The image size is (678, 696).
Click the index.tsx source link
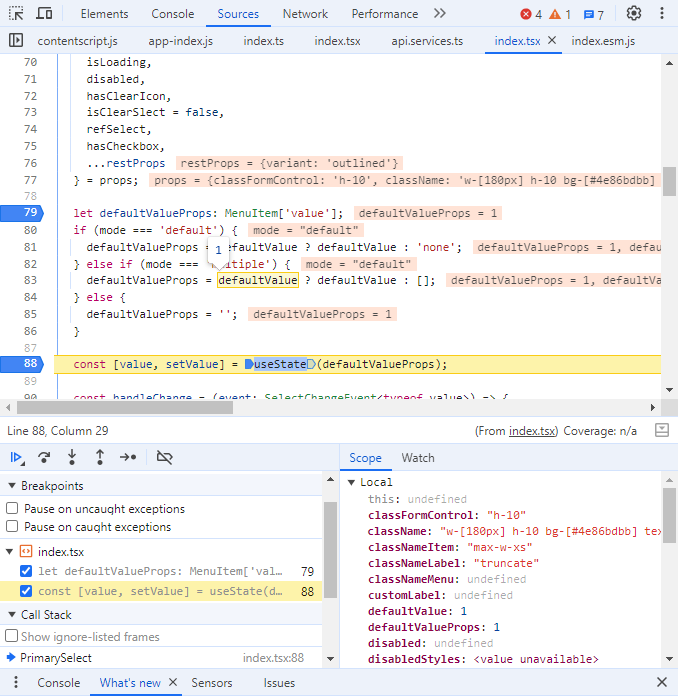click(x=533, y=431)
